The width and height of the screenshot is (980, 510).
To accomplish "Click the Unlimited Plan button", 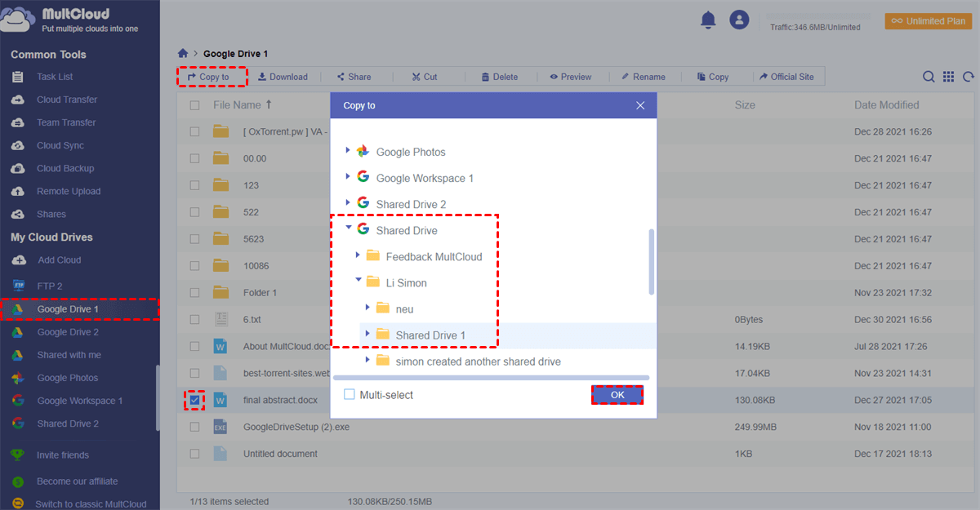I will tap(928, 21).
